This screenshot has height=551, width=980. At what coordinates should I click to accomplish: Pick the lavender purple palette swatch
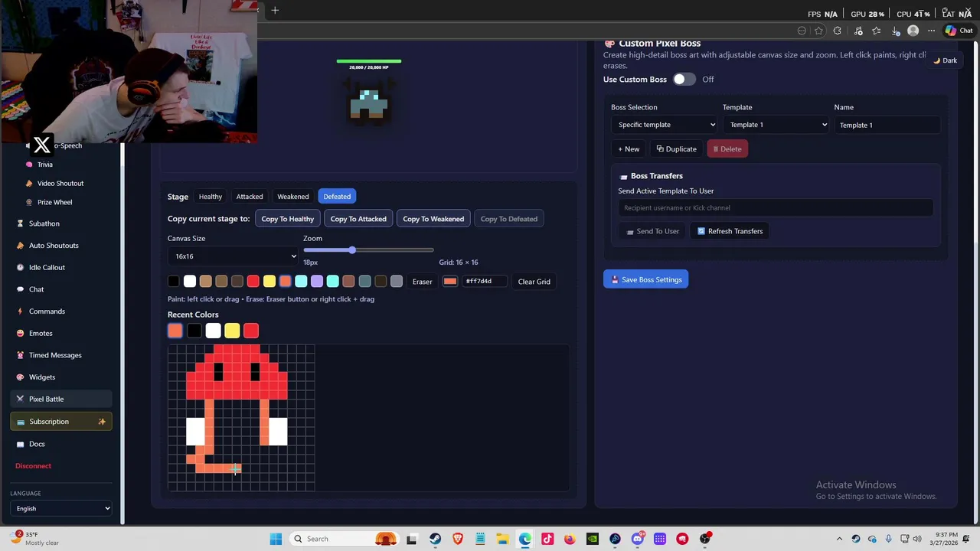[317, 282]
